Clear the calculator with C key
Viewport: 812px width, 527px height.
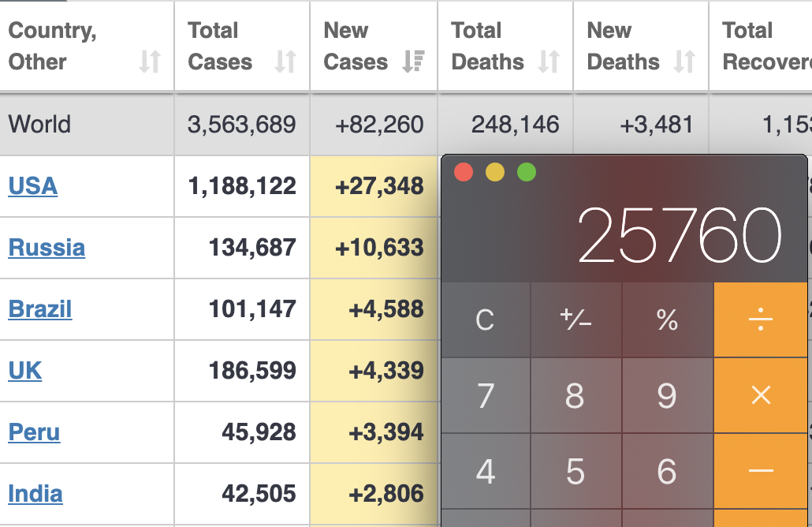point(485,320)
